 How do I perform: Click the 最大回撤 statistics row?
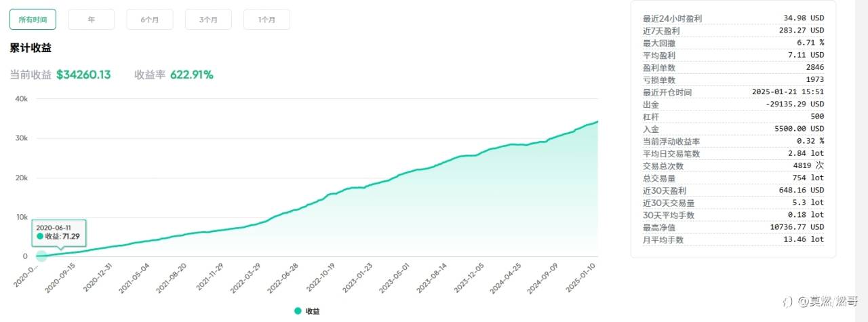tap(733, 43)
